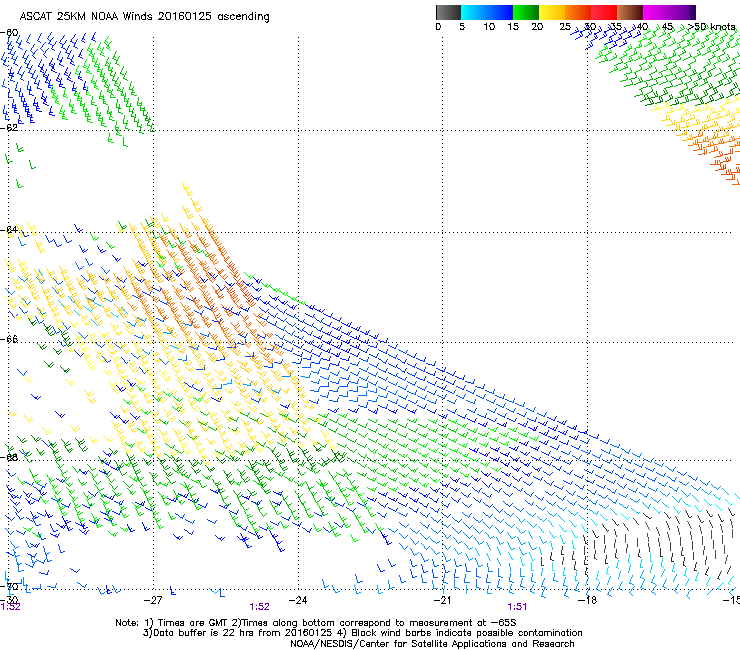Click the -68 latitude axis label
This screenshot has height=650, width=740.
[9, 457]
